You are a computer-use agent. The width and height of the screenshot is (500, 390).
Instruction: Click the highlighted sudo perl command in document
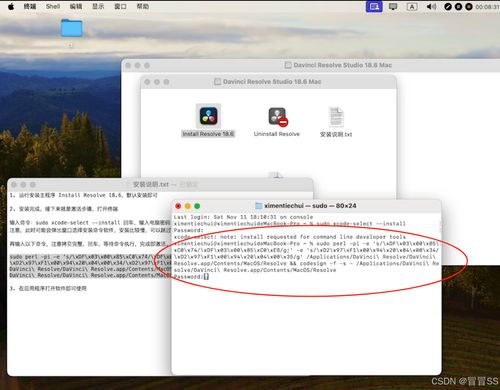click(90, 266)
